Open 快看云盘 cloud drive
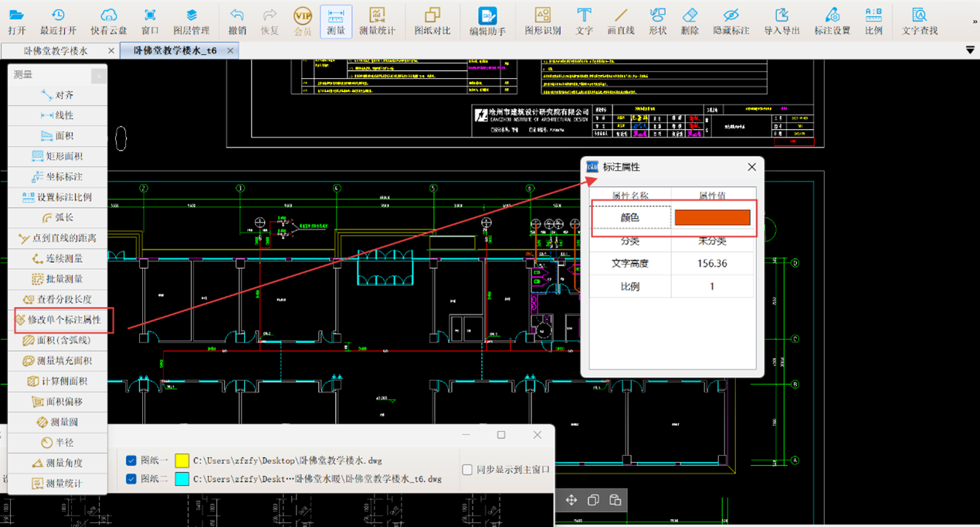This screenshot has height=527, width=980. tap(109, 20)
